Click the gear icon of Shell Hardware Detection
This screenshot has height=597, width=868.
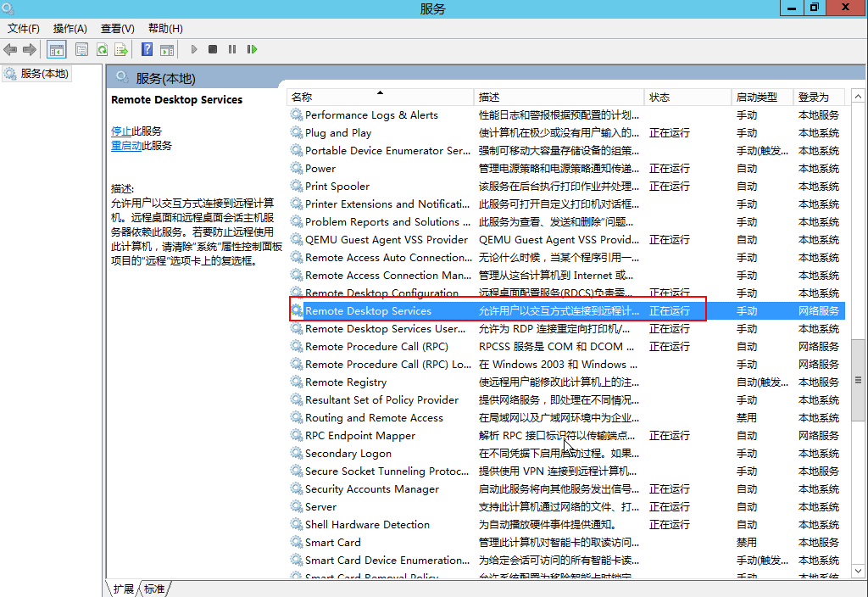tap(297, 524)
